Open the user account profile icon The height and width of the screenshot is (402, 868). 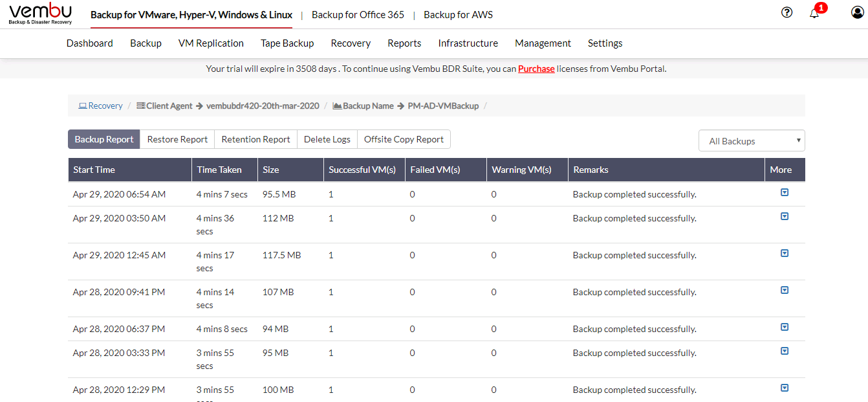[x=858, y=12]
